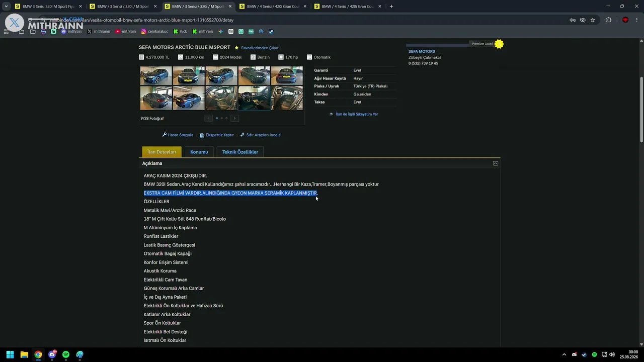Click the seller phone number 0 (532) 739 19 45
The width and height of the screenshot is (644, 362).
[423, 63]
